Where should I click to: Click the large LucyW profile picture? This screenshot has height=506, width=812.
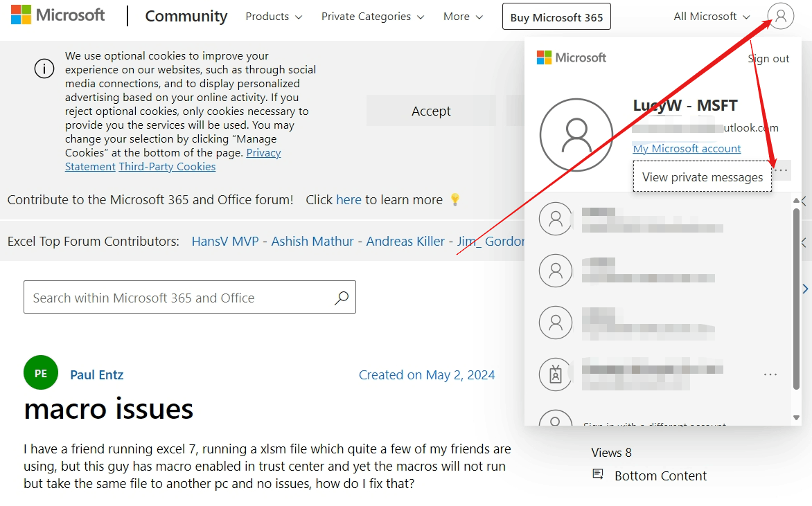[x=576, y=134]
